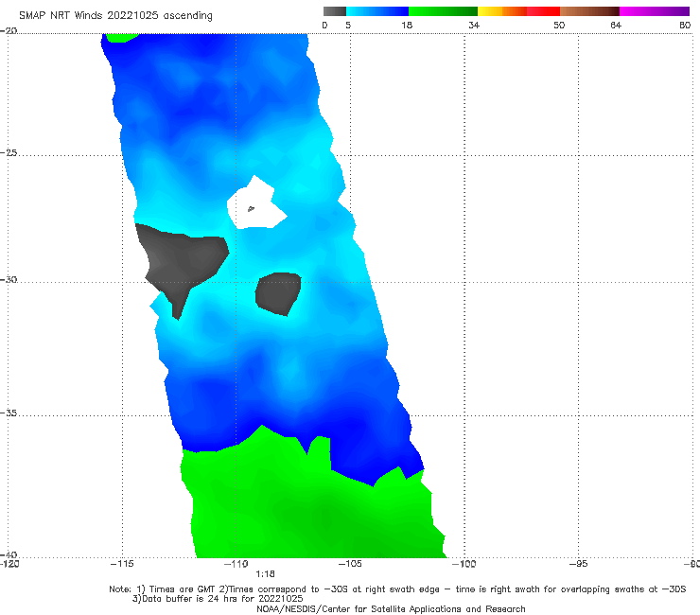Image resolution: width=700 pixels, height=615 pixels.
Task: Click the color bar tick label "80"
Action: [685, 25]
